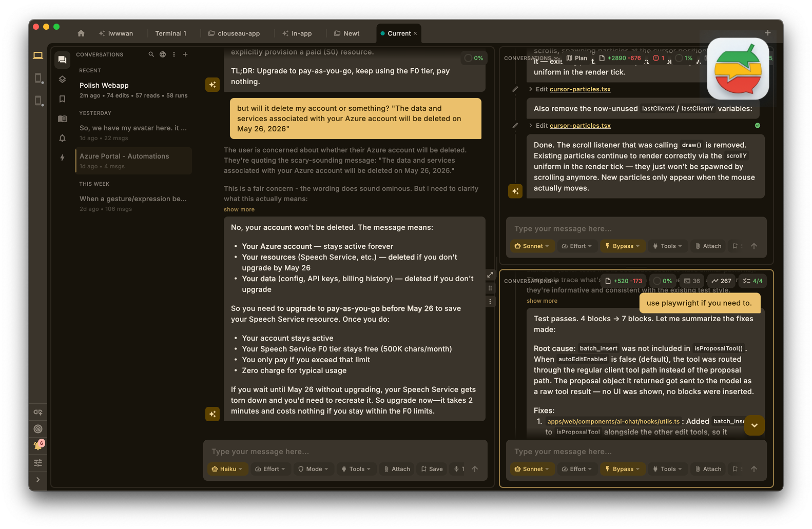Open the 'When a gesture/expression be...' conversation

(133, 204)
